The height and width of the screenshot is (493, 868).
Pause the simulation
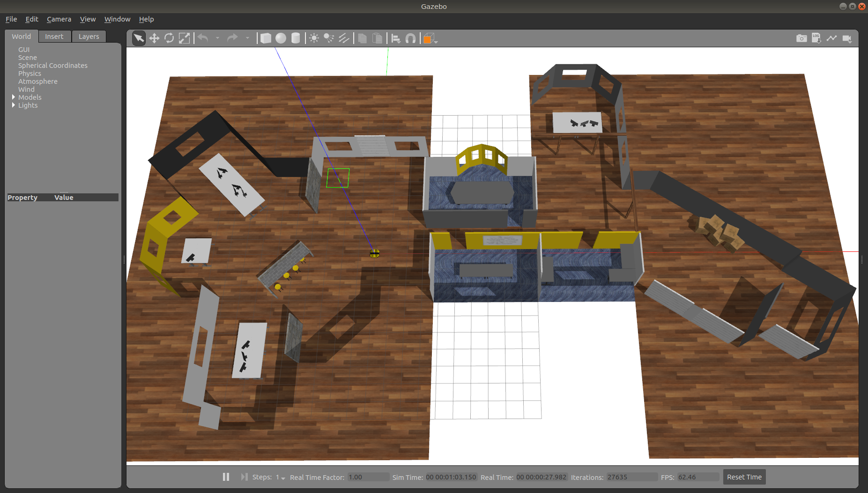pos(226,477)
